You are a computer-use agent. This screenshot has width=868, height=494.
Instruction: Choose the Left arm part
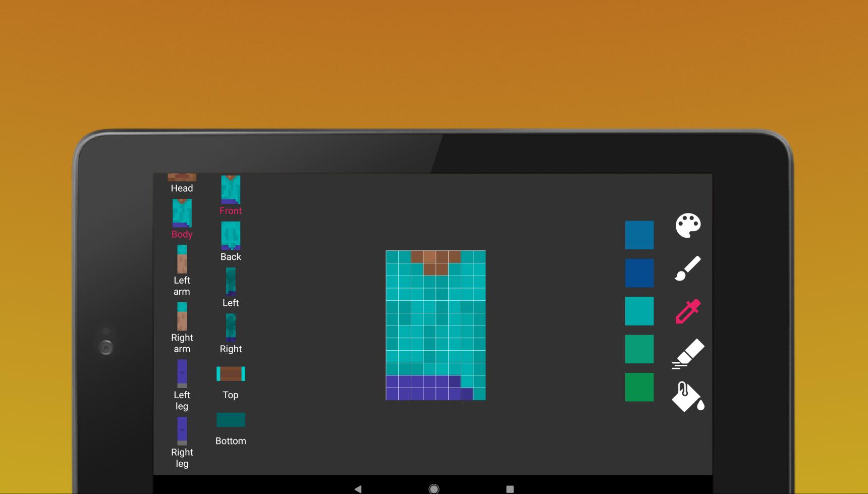(182, 271)
